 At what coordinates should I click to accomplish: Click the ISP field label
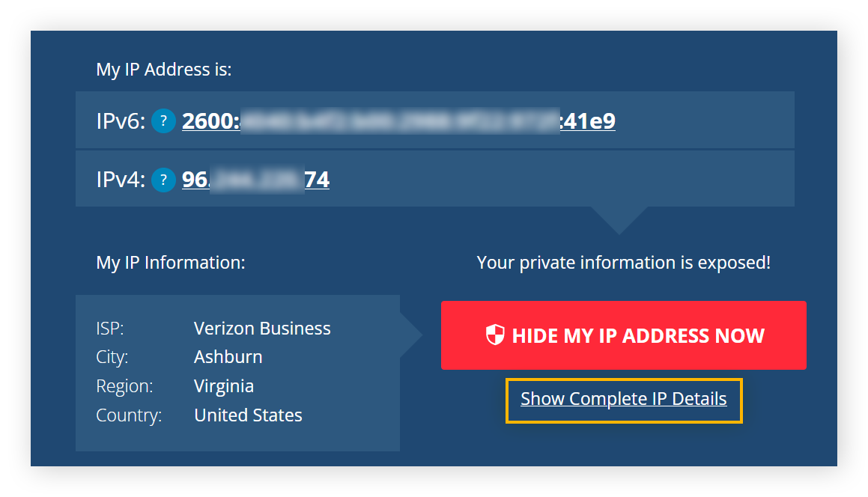tap(110, 329)
